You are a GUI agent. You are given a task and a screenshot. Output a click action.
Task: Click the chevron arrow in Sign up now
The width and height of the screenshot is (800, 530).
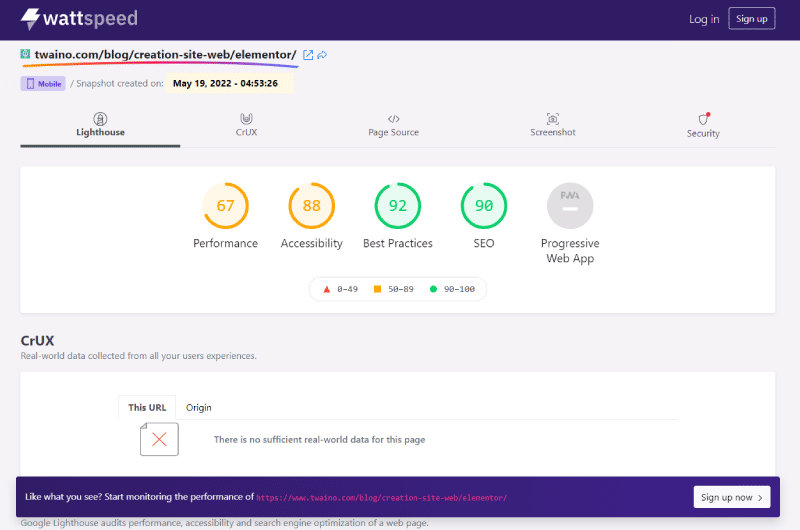(760, 498)
